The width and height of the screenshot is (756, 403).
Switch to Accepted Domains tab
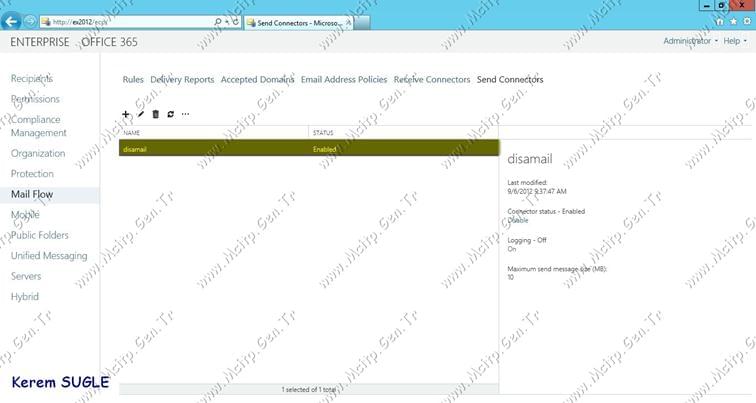click(257, 80)
